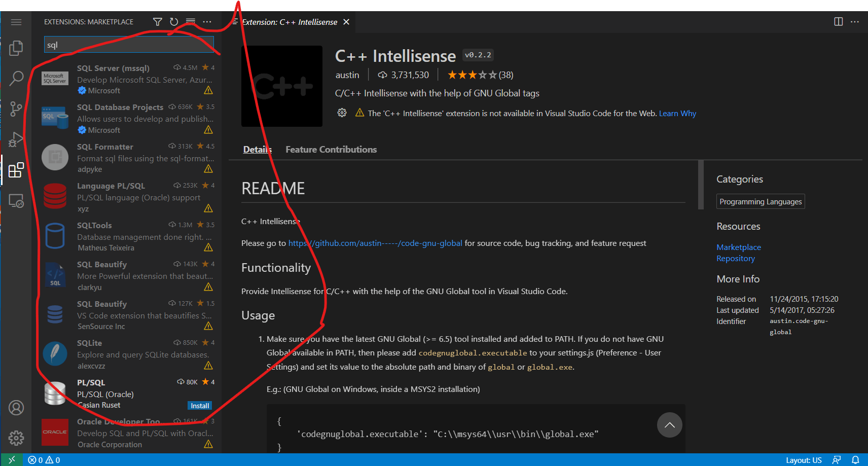Click the version badge v0.2.2
Viewport: 868px width, 466px height.
tap(478, 55)
